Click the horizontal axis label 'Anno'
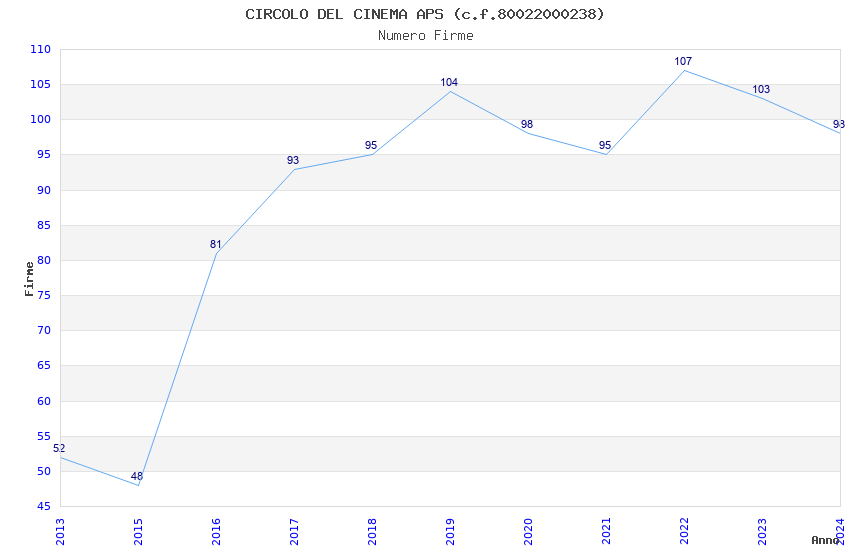Screen dimensions: 850x550 [825, 540]
